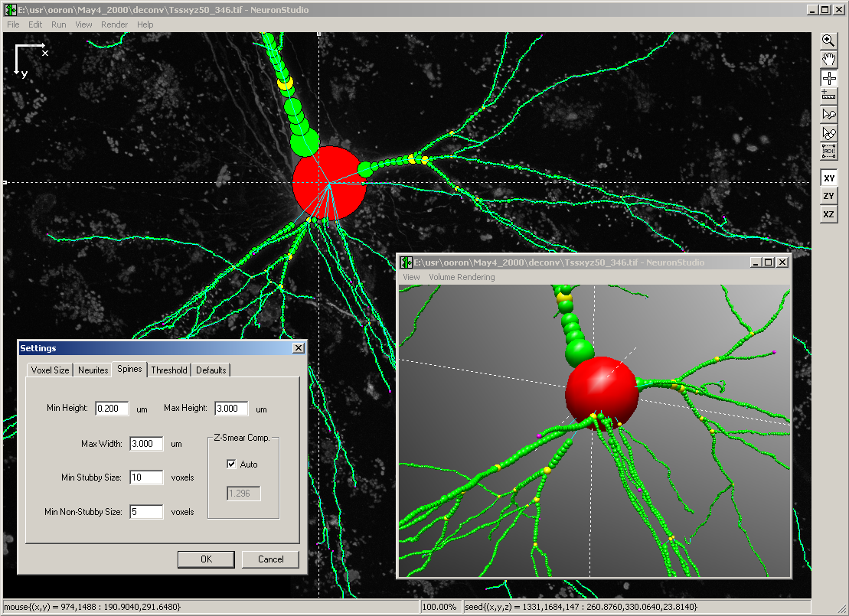849x616 pixels.
Task: Select the Zoom magnifier tool
Action: [x=828, y=41]
